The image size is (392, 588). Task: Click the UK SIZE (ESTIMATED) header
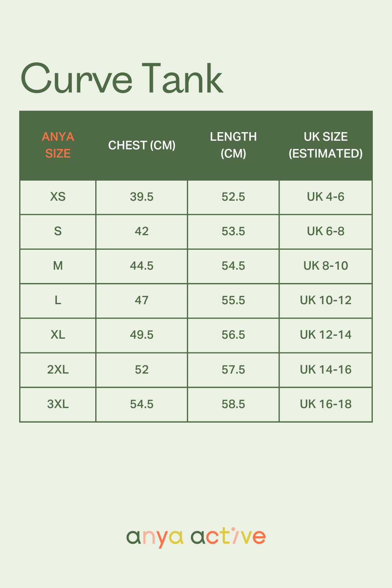click(325, 145)
